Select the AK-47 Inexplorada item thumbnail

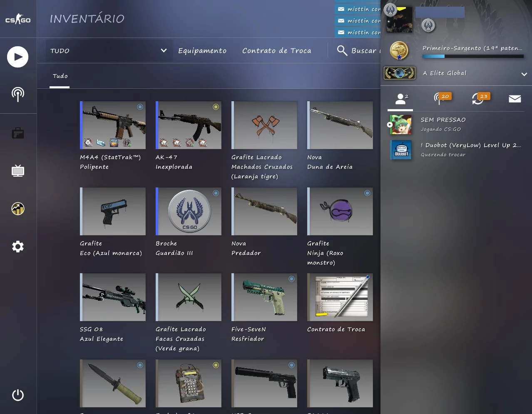[189, 125]
